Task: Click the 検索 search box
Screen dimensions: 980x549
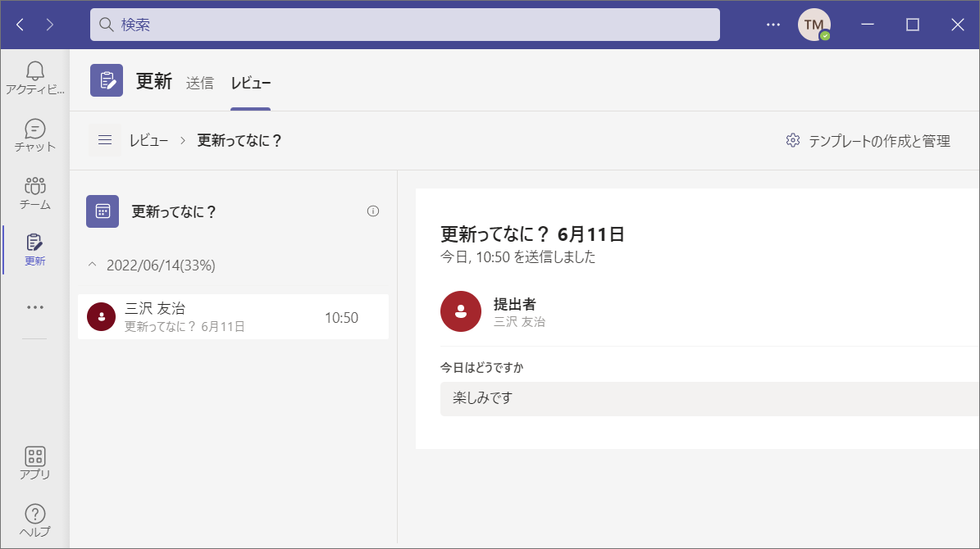Action: coord(404,25)
